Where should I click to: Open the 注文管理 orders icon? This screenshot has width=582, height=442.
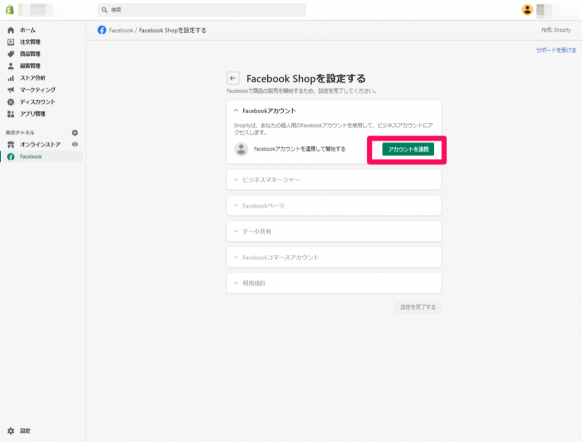click(x=11, y=42)
